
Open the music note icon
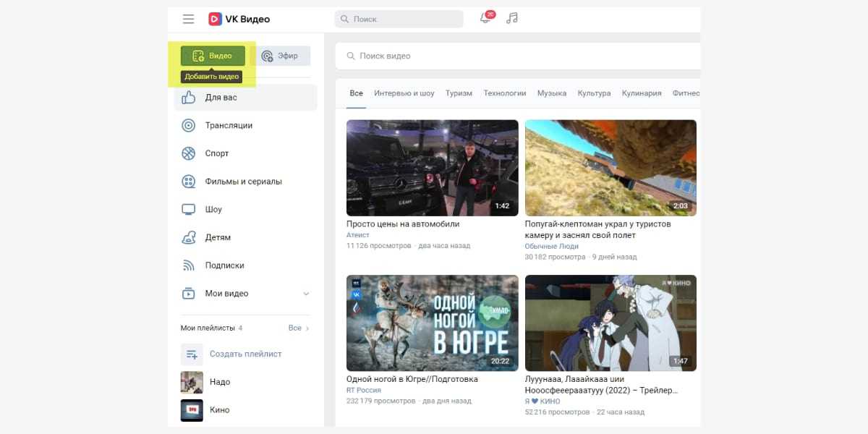coord(512,19)
